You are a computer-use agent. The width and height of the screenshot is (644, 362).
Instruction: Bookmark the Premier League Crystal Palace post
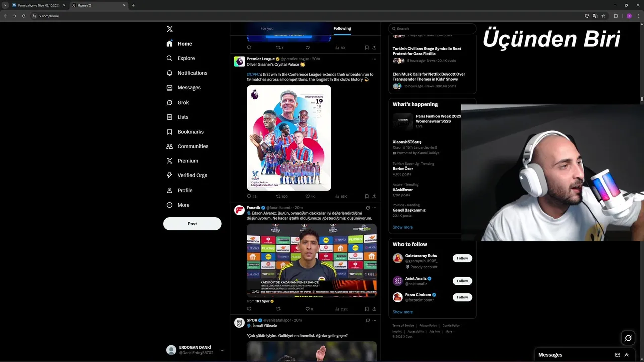367,196
